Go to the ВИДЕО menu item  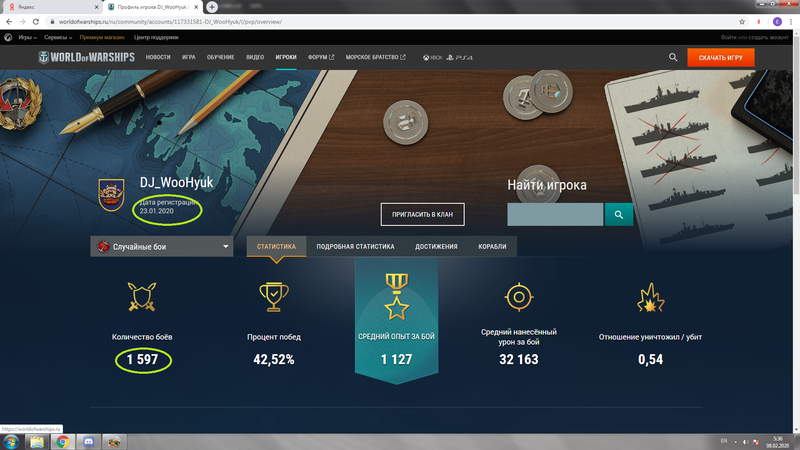pos(255,57)
